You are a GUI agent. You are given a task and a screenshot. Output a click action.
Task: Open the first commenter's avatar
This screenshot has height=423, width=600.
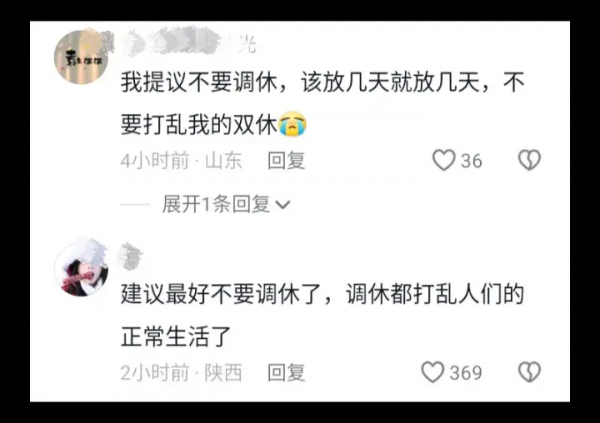click(x=81, y=57)
